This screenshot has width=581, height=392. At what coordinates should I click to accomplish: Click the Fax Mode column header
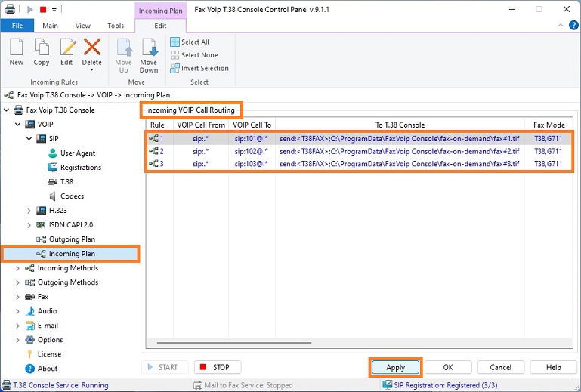tap(549, 125)
